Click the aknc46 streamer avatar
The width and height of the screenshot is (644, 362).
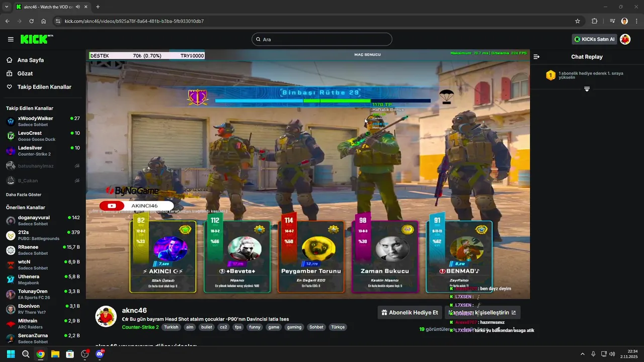click(x=106, y=316)
